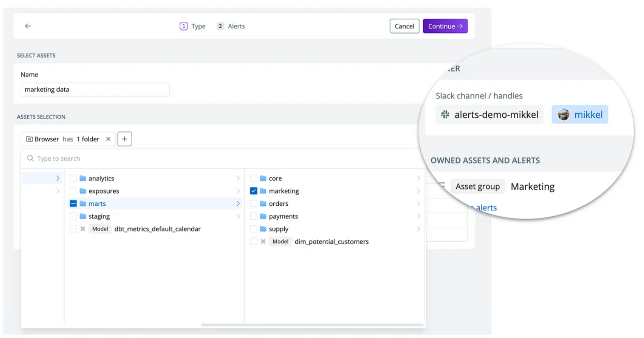Image resolution: width=644 pixels, height=338 pixels.
Task: Click the Name input field
Action: coord(95,90)
